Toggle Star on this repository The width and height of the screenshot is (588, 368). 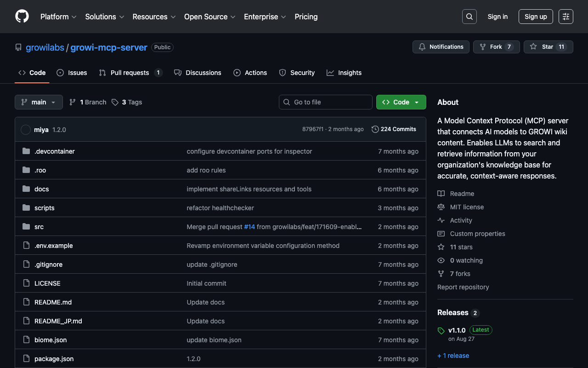pyautogui.click(x=548, y=47)
